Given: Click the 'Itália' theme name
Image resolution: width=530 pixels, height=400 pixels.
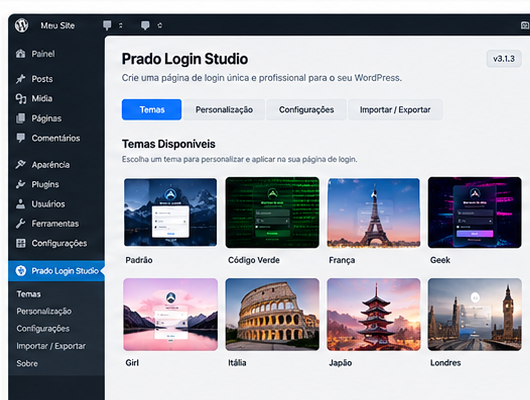Looking at the screenshot, I should point(237,363).
